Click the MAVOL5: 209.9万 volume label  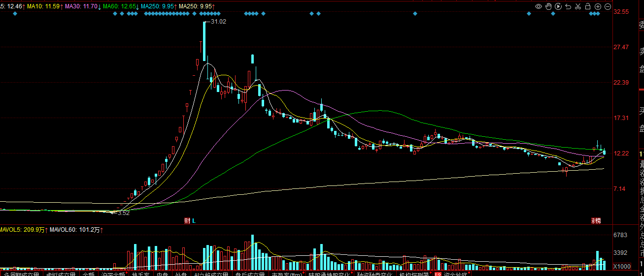[x=23, y=230]
